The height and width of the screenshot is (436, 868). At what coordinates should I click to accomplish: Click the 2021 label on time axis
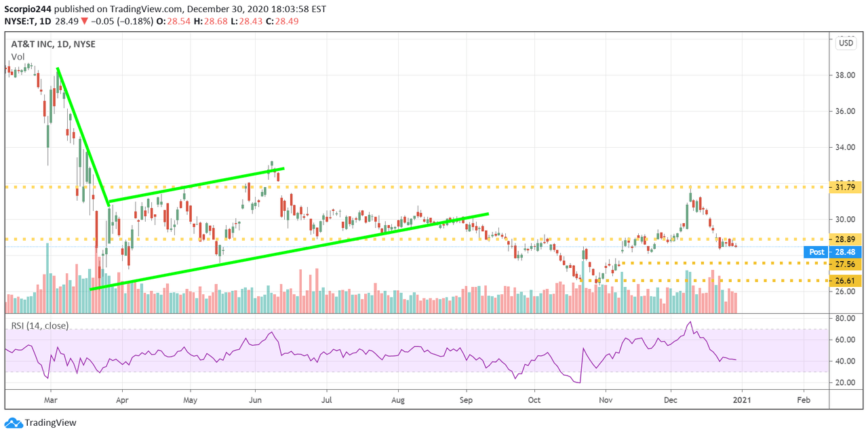tap(742, 399)
